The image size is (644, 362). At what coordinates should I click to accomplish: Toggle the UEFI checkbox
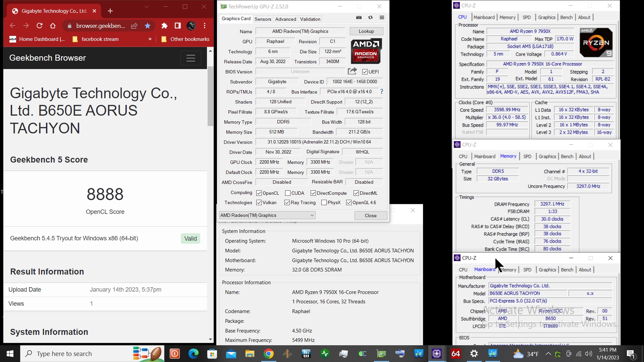365,72
